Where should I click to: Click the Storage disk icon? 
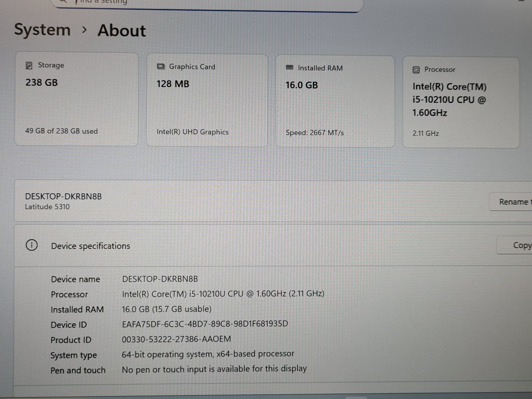click(x=29, y=66)
